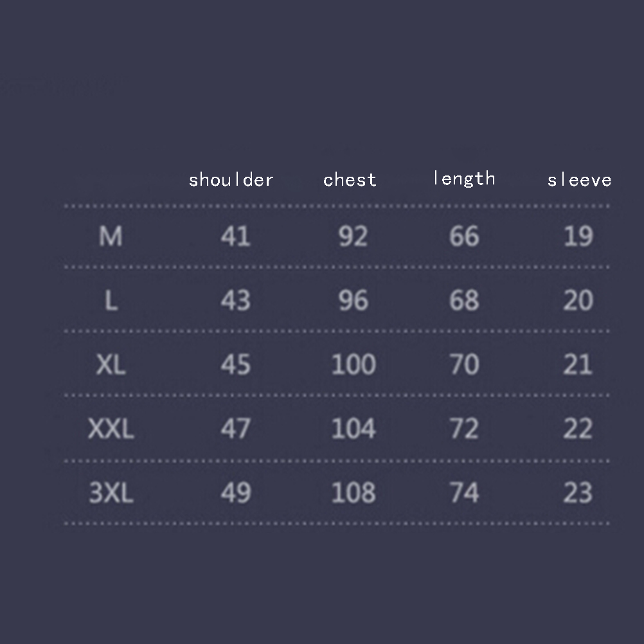Click shoulder value 47 in XXL row
This screenshot has height=644, width=644.
point(235,429)
